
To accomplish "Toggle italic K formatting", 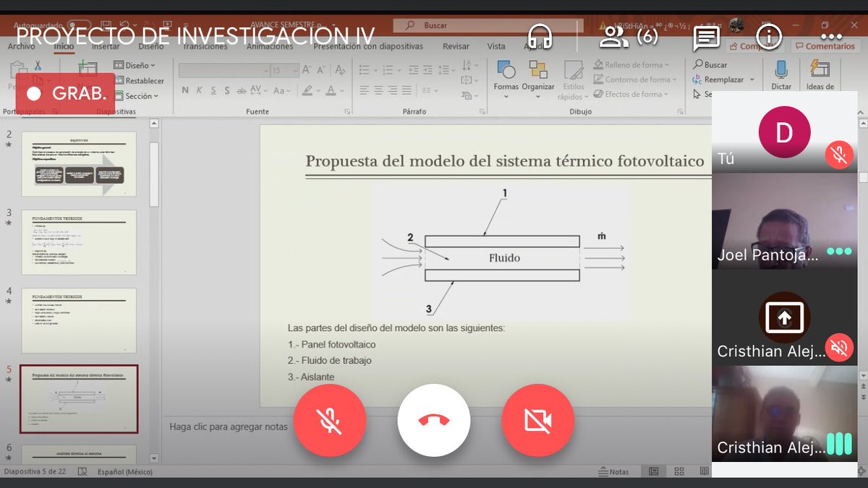I will pos(199,90).
